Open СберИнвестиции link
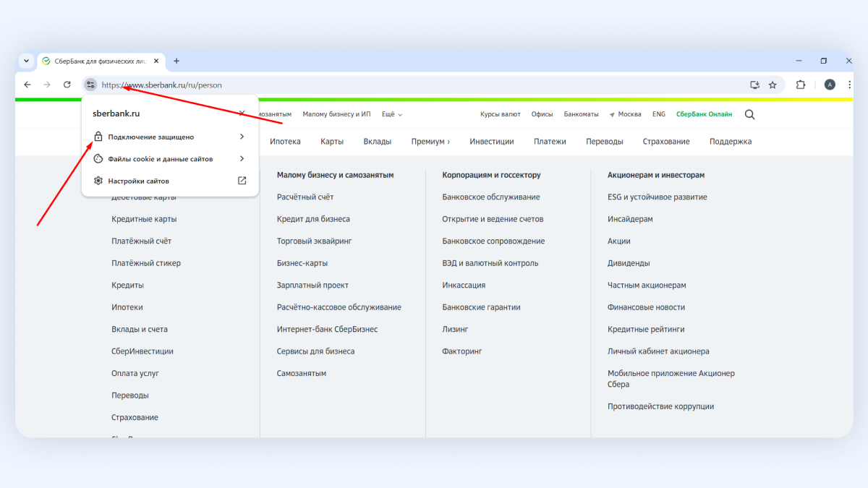Screen dimensions: 868x488 pos(142,351)
